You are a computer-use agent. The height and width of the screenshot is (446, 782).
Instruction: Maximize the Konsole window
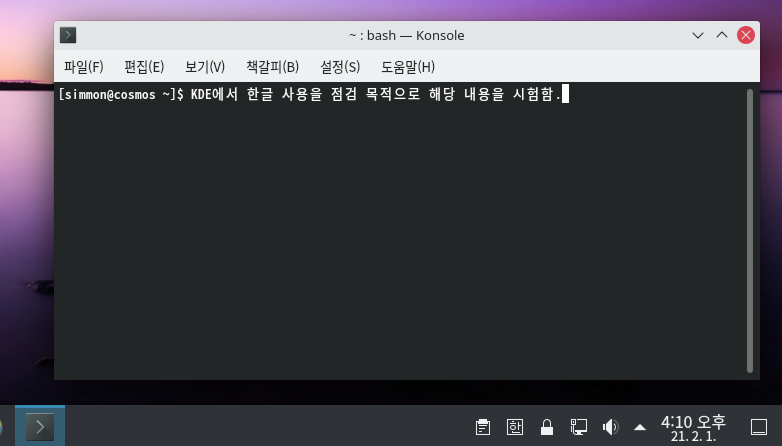(722, 35)
